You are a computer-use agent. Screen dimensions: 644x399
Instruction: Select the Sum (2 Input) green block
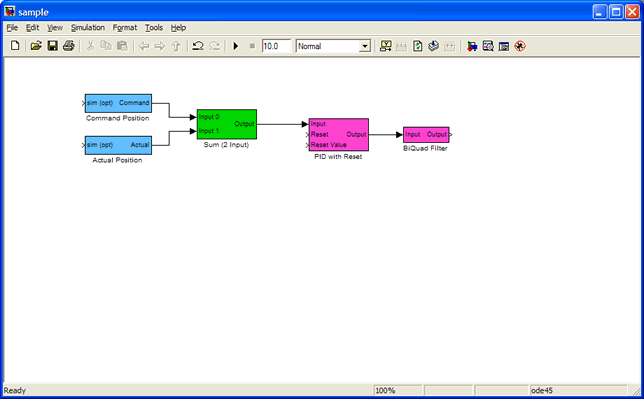[227, 124]
